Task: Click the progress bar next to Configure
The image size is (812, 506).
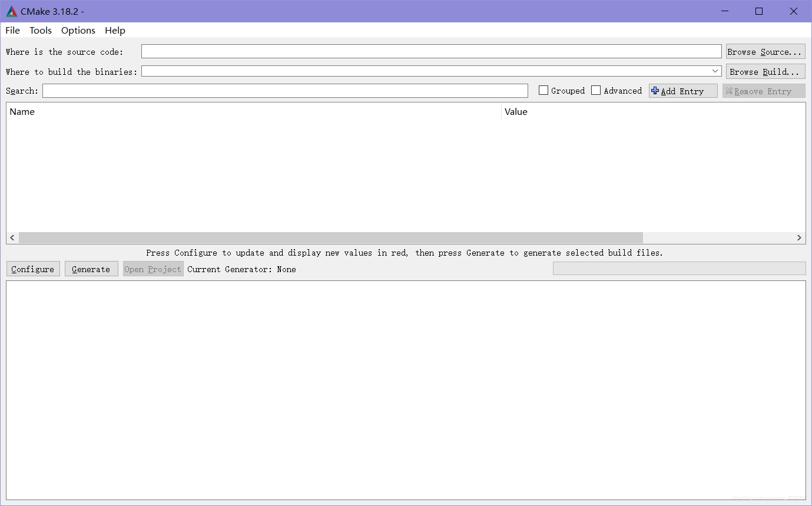Action: (x=678, y=268)
